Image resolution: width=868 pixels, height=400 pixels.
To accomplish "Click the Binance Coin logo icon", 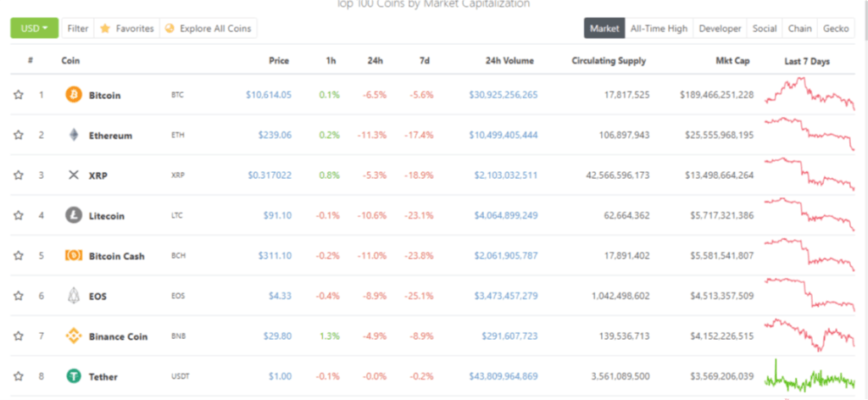I will (x=74, y=336).
